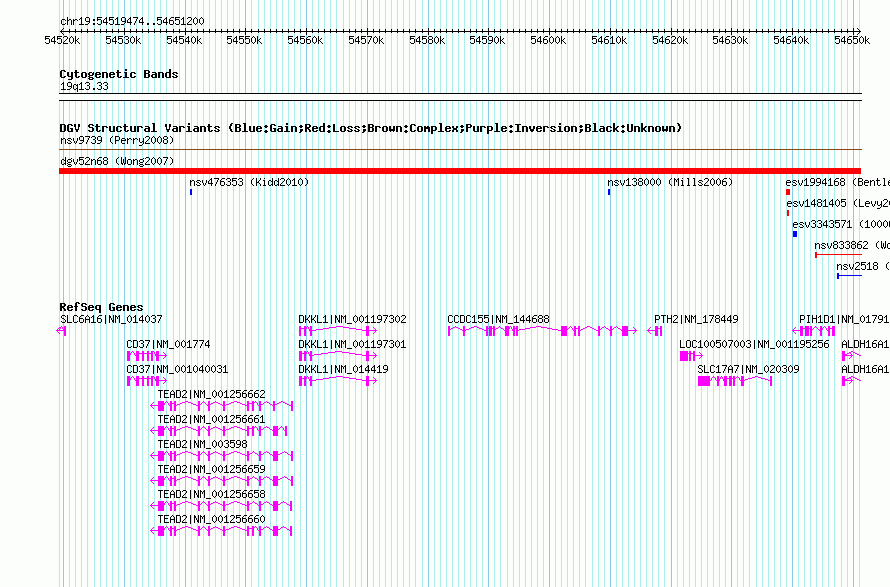The height and width of the screenshot is (587, 890).
Task: Select the DGV Structural Variants track title
Action: point(370,128)
